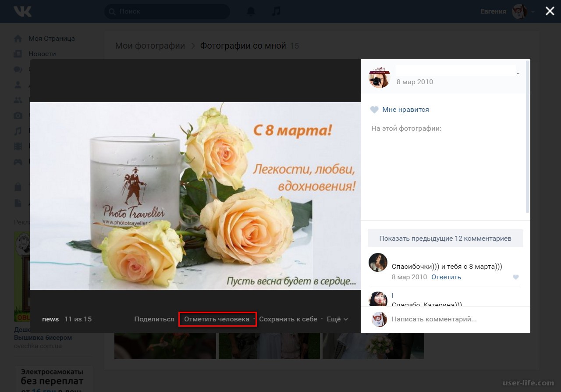Close the photo viewer with X
The height and width of the screenshot is (392, 561).
click(x=550, y=11)
